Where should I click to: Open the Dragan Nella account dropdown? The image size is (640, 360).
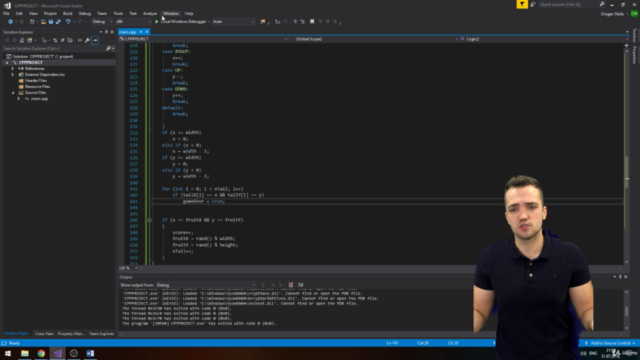pos(613,14)
